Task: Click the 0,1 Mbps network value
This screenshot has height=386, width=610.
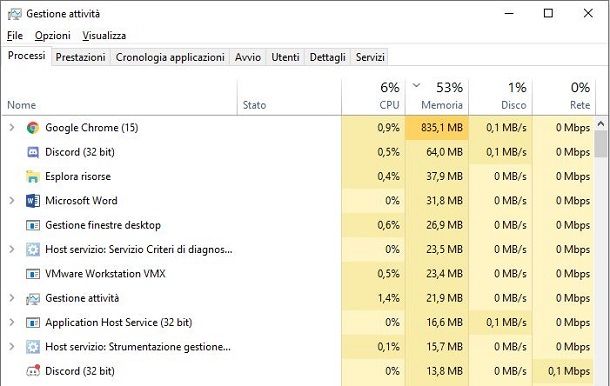Action: click(x=569, y=371)
